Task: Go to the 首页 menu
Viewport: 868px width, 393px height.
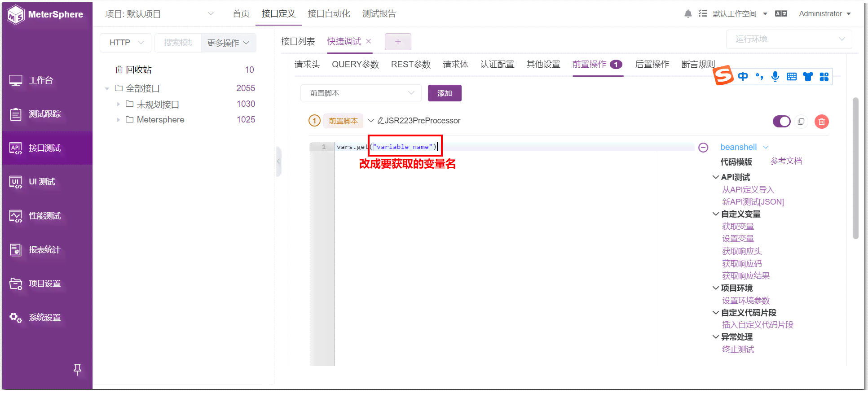Action: [241, 14]
